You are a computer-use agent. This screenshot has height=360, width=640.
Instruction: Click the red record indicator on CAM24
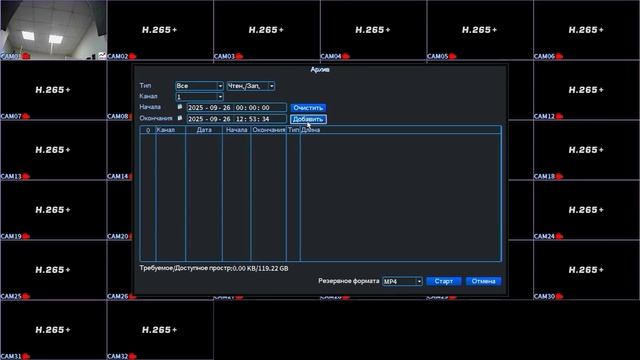click(560, 236)
